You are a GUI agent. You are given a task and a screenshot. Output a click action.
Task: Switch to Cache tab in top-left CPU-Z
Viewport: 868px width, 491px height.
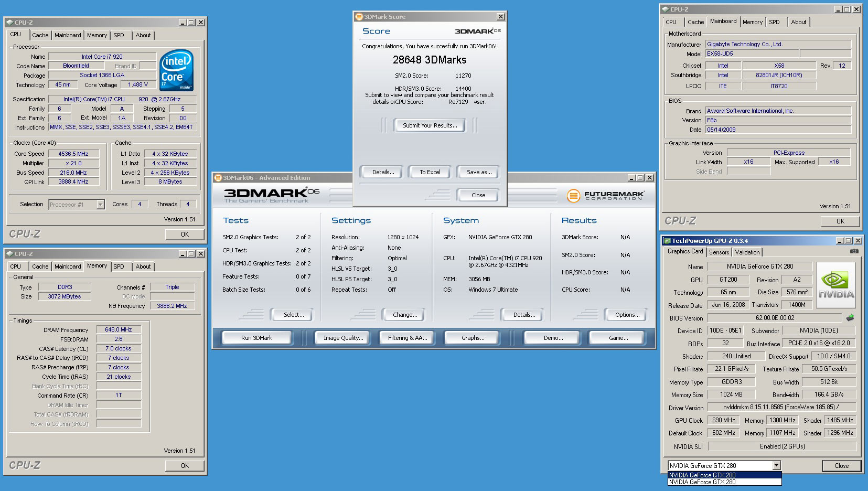(x=40, y=35)
